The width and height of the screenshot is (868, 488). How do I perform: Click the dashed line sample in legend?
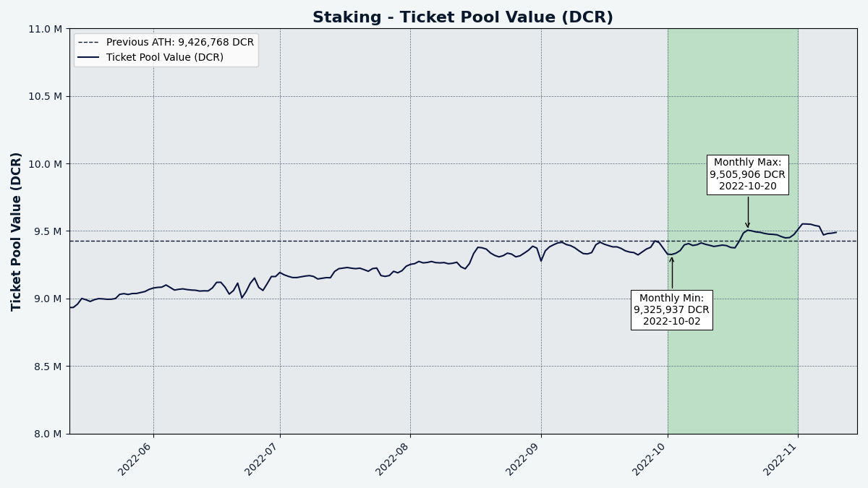pyautogui.click(x=89, y=43)
